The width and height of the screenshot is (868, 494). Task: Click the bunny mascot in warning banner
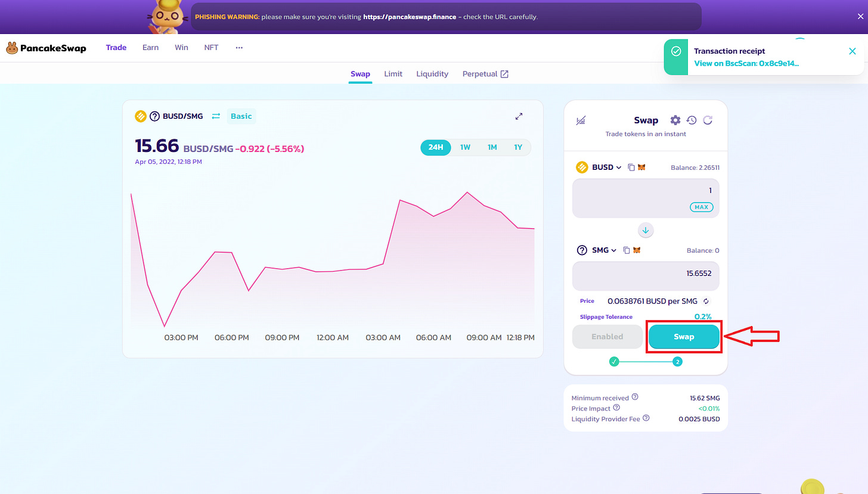pyautogui.click(x=168, y=16)
